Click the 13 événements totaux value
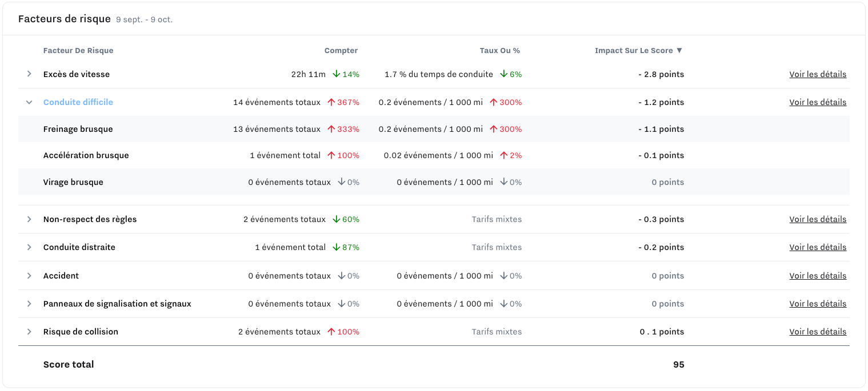 [x=277, y=129]
